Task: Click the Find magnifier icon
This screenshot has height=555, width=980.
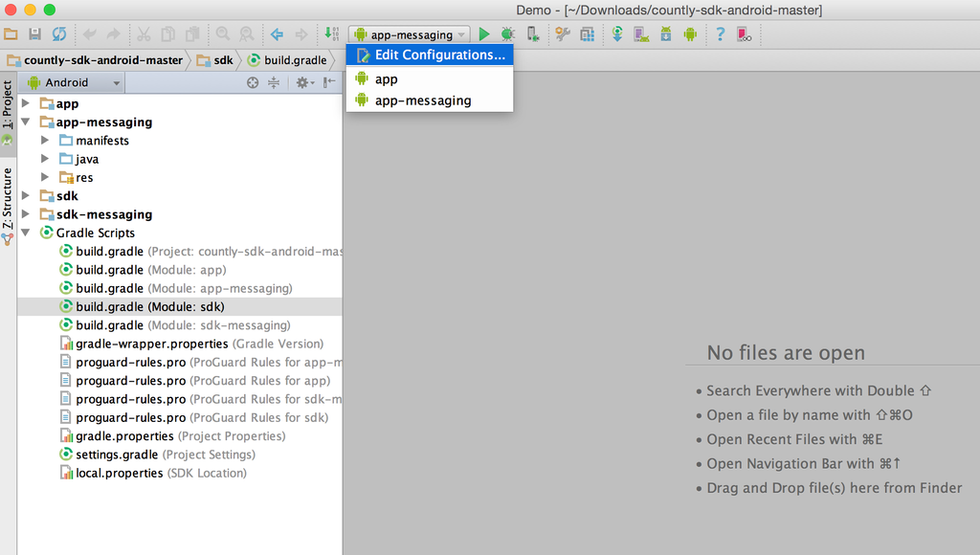Action: click(x=222, y=34)
